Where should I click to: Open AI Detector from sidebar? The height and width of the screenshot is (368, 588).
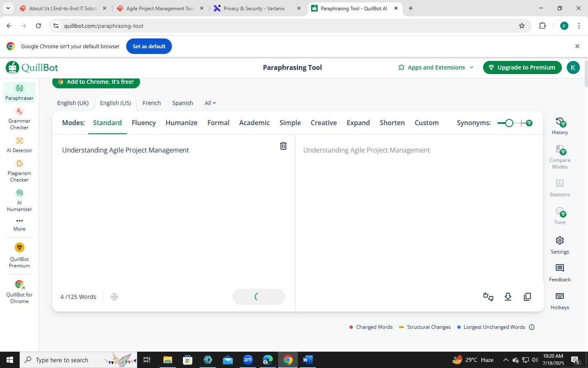pyautogui.click(x=19, y=145)
